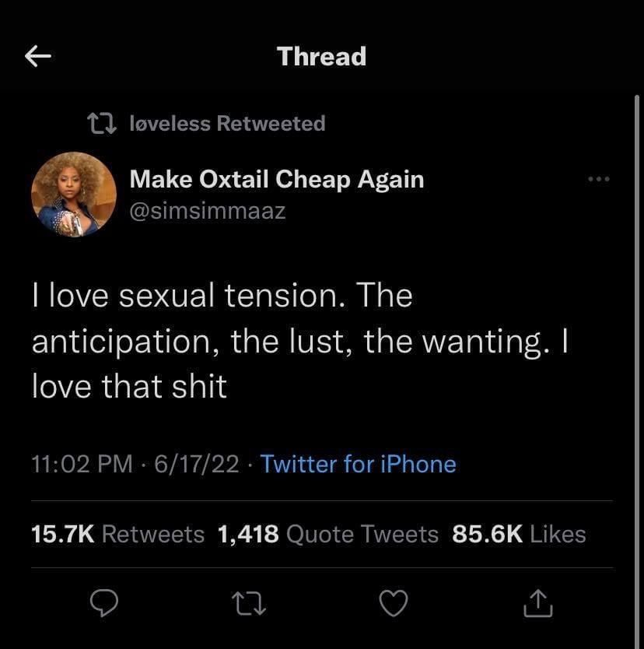The image size is (644, 649).
Task: View the 1,418 Quote Tweets list
Action: click(328, 534)
